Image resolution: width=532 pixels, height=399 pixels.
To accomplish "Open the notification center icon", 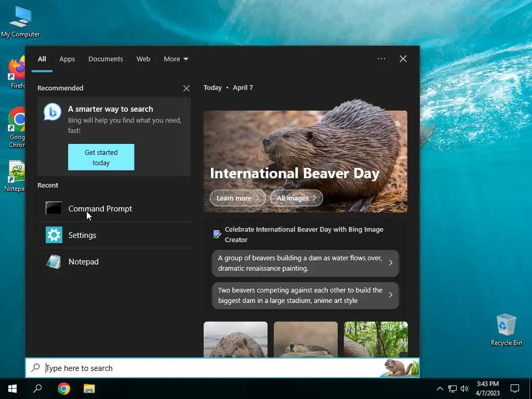I will [515, 389].
